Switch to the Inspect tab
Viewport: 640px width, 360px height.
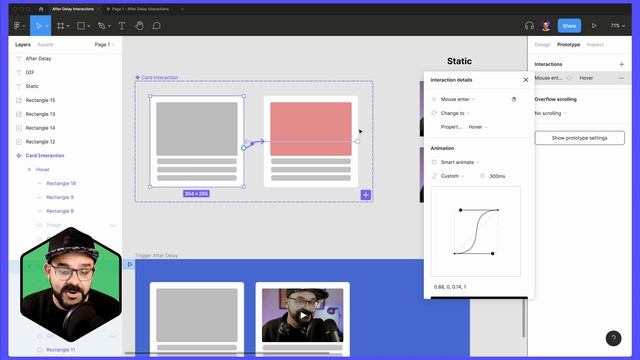pyautogui.click(x=595, y=44)
